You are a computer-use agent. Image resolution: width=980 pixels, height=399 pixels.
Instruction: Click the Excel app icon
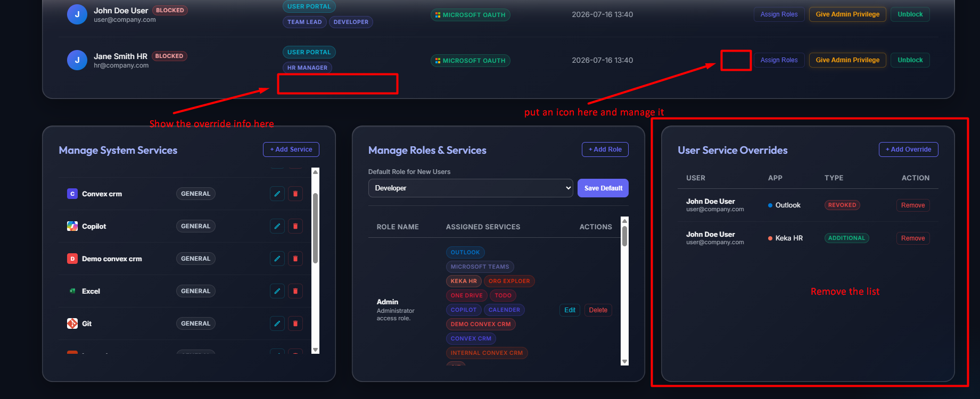72,291
